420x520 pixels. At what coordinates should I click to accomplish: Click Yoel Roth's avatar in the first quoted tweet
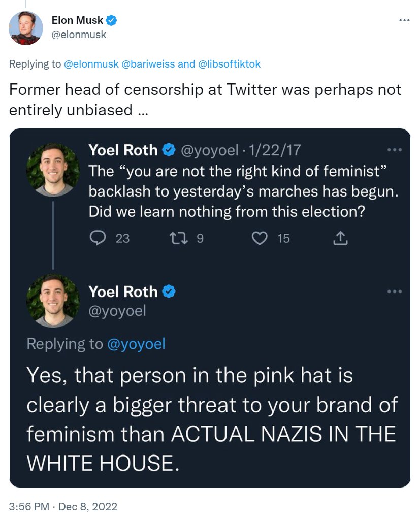click(x=53, y=170)
